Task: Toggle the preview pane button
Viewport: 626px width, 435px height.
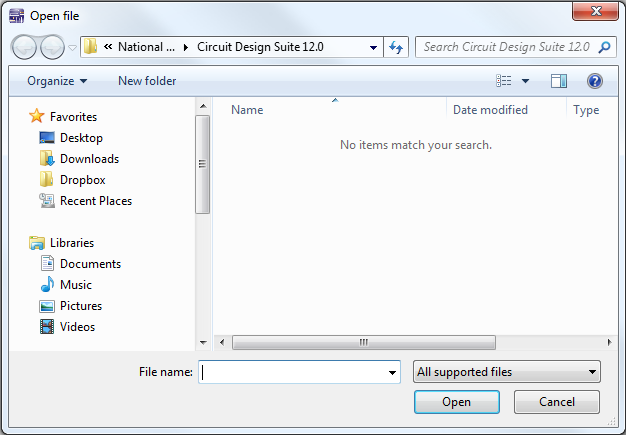Action: [x=559, y=81]
